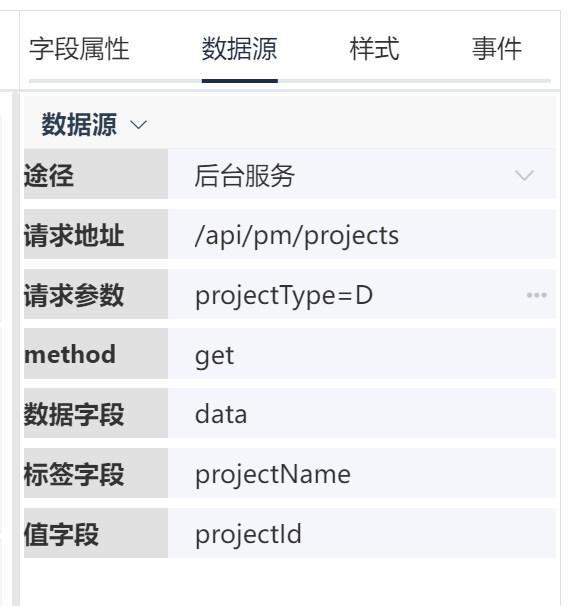This screenshot has height=606, width=579.
Task: Click the vertical panel divider bar
Action: (x=15, y=348)
